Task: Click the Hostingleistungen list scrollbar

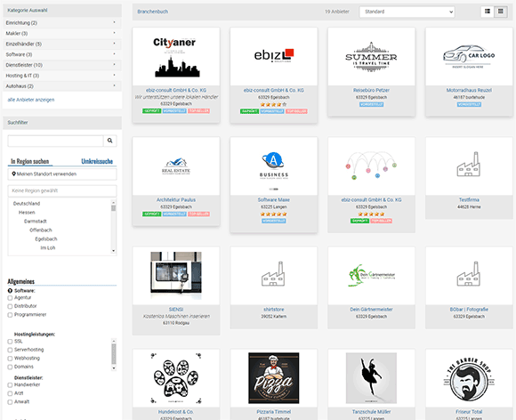Action: click(x=114, y=354)
